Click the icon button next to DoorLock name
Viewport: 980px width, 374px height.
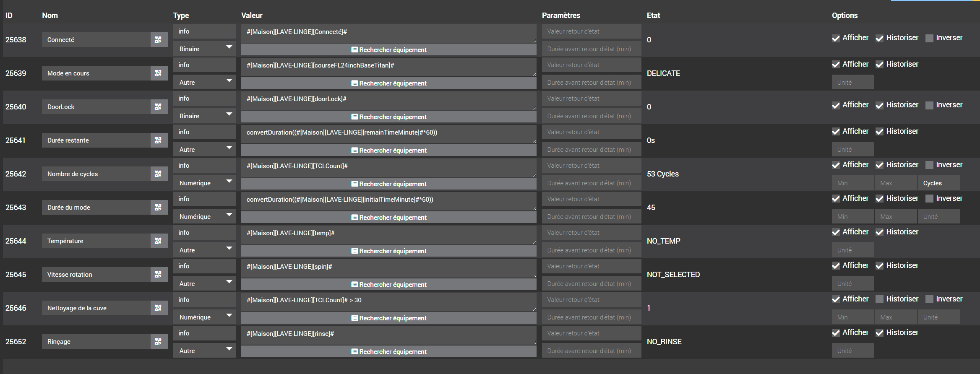tap(158, 107)
